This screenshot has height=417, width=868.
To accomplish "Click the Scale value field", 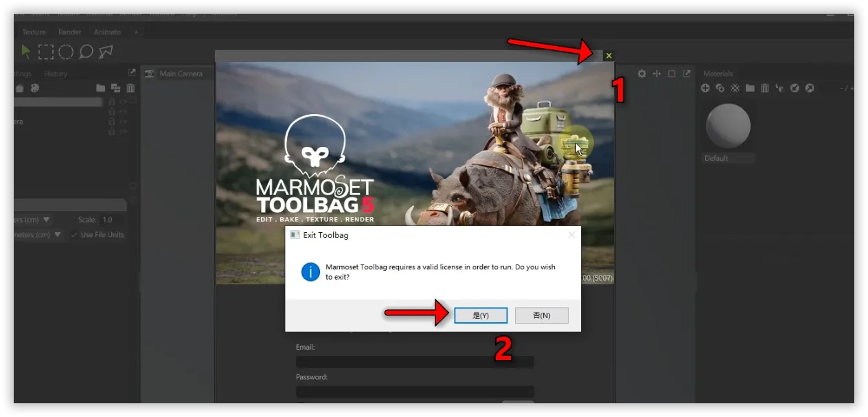I will 112,220.
